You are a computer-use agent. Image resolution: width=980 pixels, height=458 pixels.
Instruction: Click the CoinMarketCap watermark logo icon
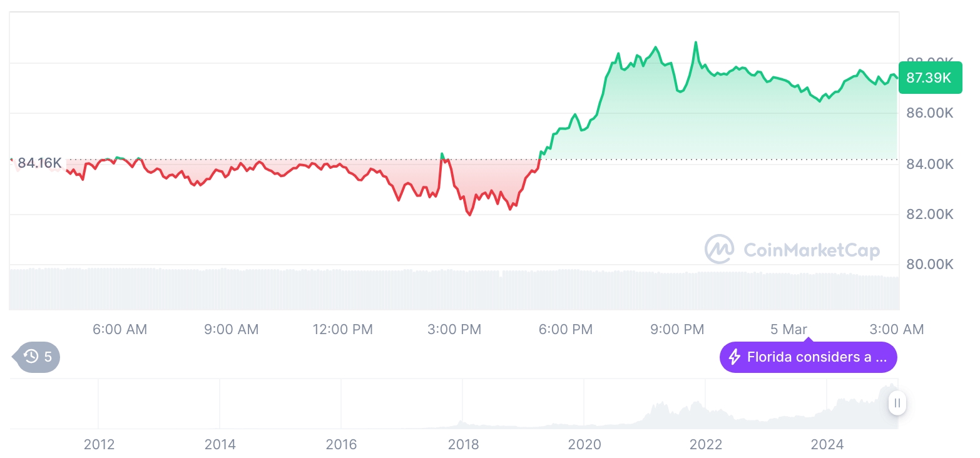pos(719,249)
